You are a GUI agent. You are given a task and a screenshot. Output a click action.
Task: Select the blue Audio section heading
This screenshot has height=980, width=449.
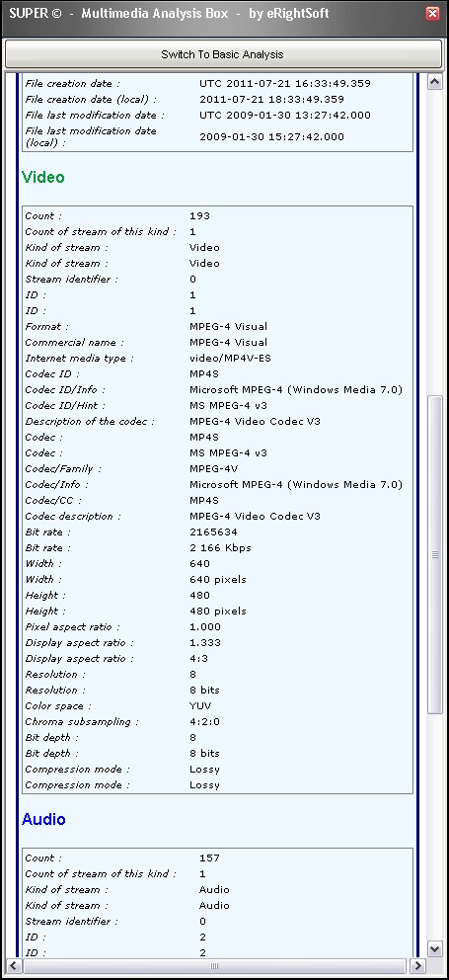pyautogui.click(x=43, y=819)
